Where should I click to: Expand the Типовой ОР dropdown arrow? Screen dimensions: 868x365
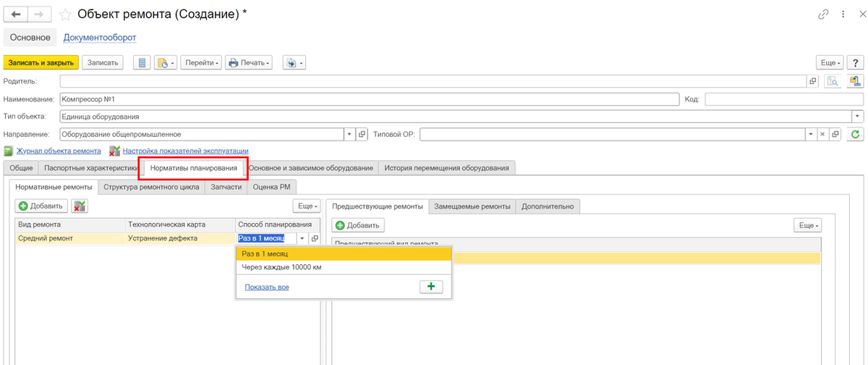[x=812, y=134]
